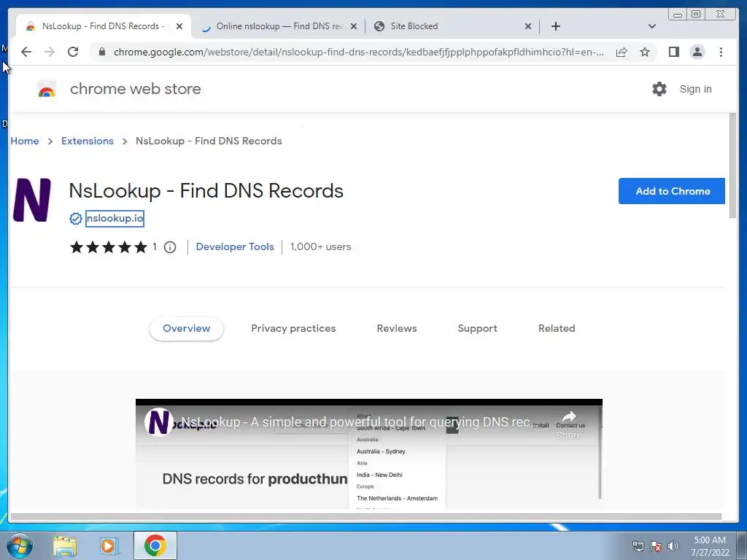The height and width of the screenshot is (560, 747).
Task: Click the Action Center flag tray icon
Action: 656,546
